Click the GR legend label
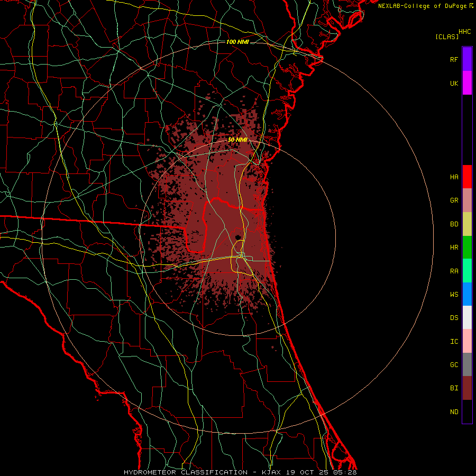 pos(454,200)
